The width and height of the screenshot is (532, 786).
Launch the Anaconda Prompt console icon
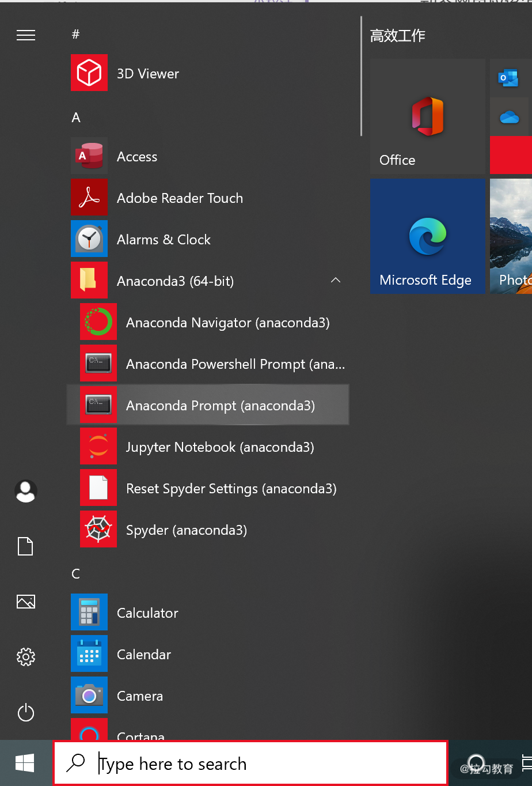[x=98, y=405]
